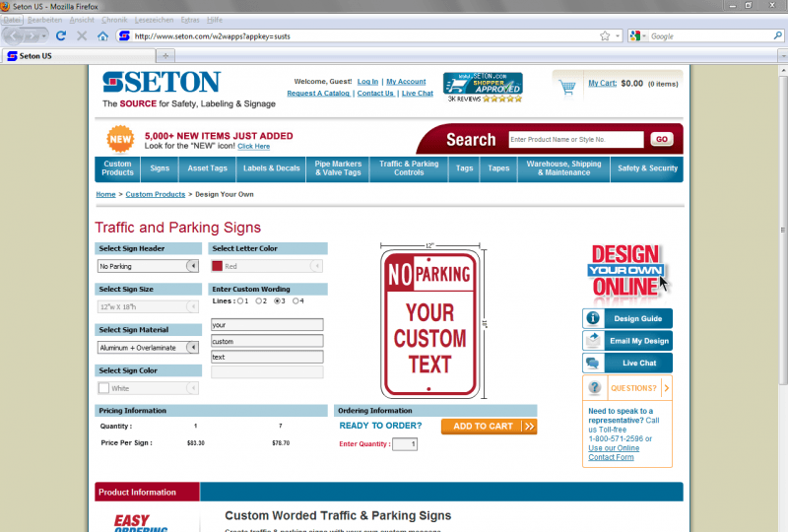The height and width of the screenshot is (532, 788).
Task: Open the Select Letter Color dropdown
Action: coord(267,266)
